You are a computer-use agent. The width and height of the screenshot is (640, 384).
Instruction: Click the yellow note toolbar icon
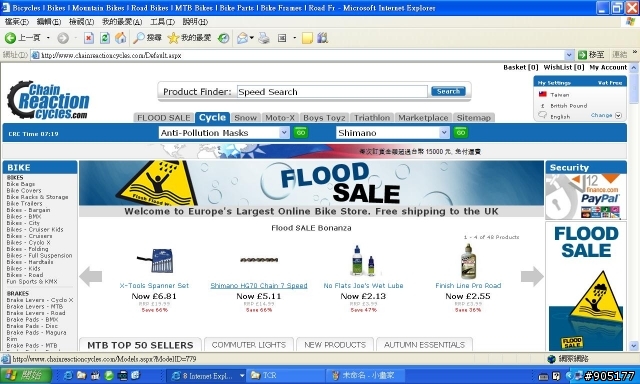point(307,38)
